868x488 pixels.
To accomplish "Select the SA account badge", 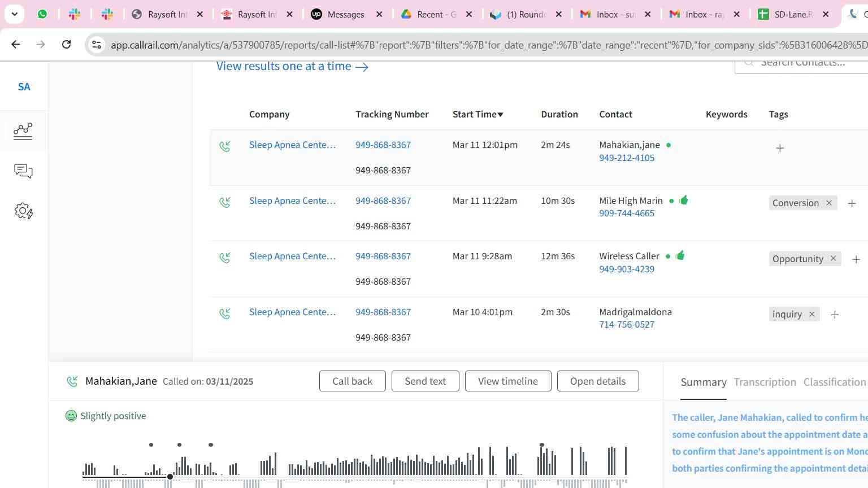I will pos(24,86).
